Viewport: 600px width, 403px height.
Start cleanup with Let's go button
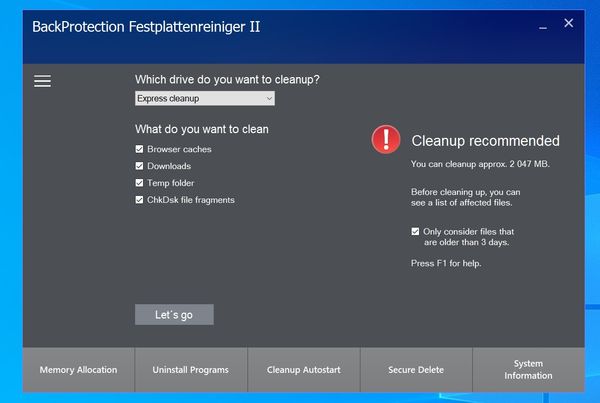click(174, 315)
